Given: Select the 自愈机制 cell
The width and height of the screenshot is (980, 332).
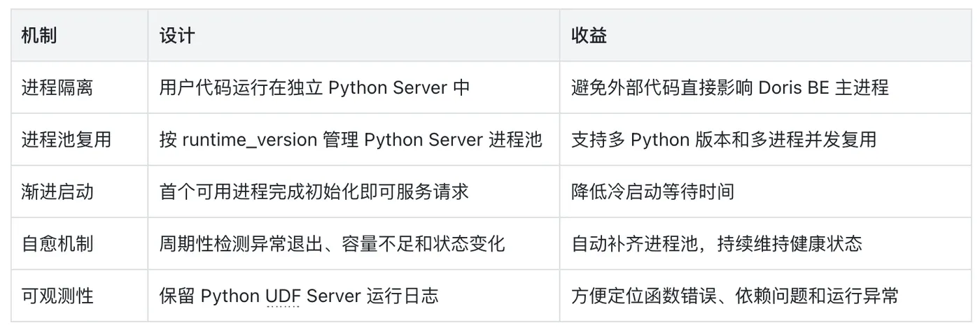Looking at the screenshot, I should click(79, 243).
